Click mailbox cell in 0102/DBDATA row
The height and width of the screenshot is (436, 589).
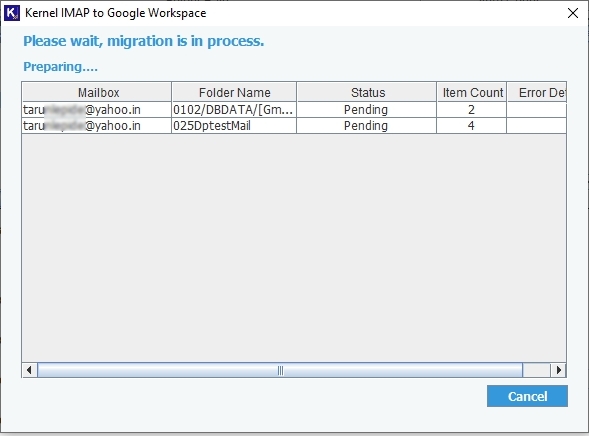pos(97,110)
